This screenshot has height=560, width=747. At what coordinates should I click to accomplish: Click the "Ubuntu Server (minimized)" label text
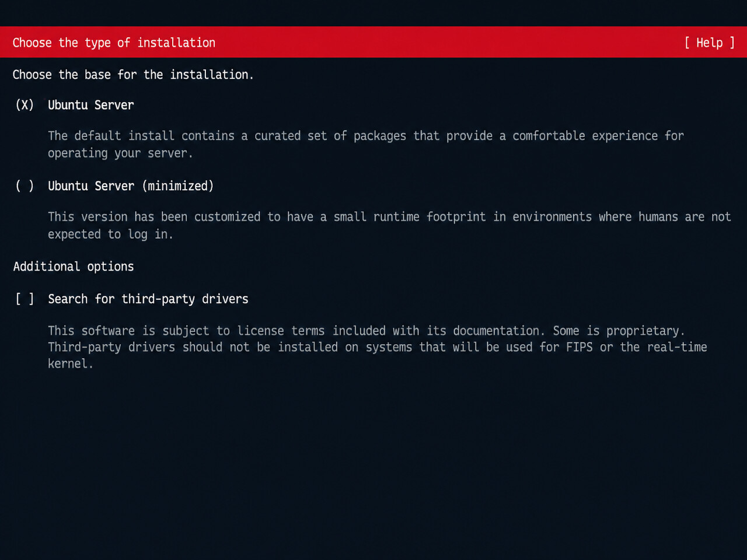coord(131,186)
